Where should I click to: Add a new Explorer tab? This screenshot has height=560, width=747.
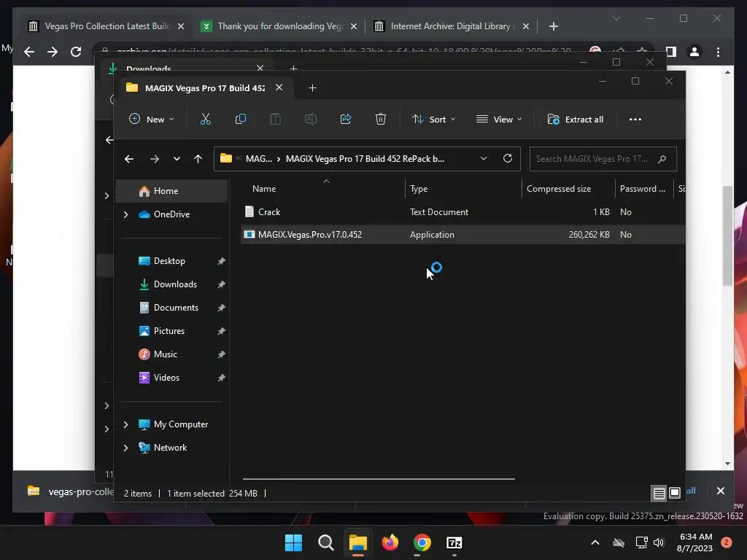[312, 87]
